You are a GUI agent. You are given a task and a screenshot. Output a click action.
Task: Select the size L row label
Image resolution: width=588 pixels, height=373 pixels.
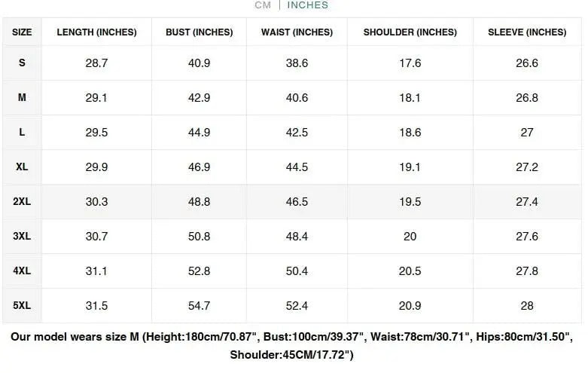click(x=22, y=133)
